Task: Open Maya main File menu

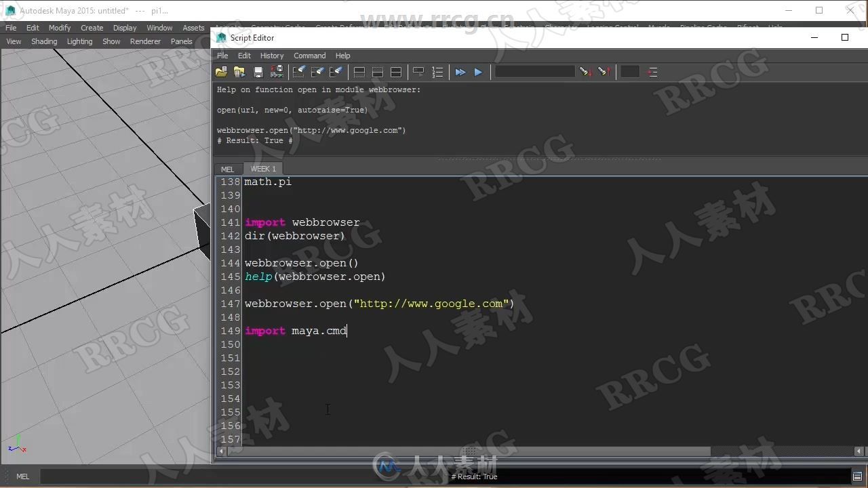Action: [x=11, y=28]
